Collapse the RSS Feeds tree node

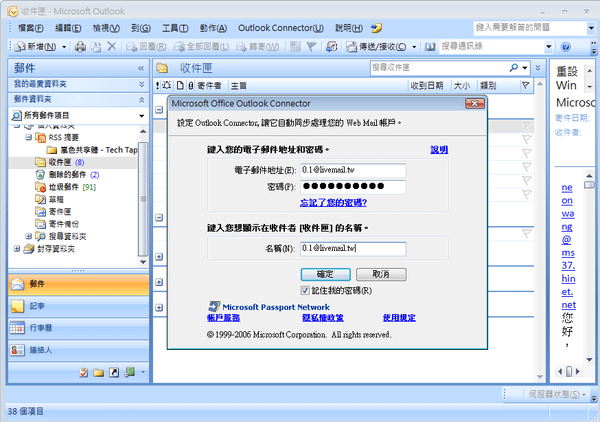pos(28,137)
